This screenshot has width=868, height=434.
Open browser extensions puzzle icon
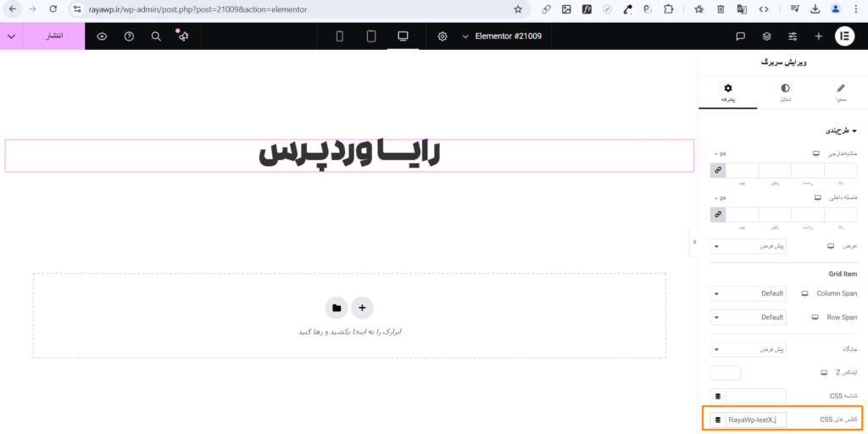coord(669,9)
